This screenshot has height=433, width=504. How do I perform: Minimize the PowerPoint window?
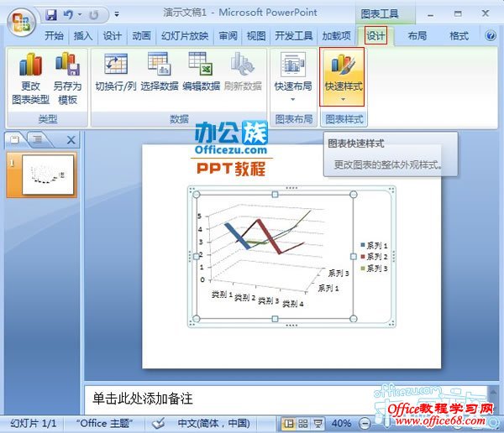coord(430,15)
